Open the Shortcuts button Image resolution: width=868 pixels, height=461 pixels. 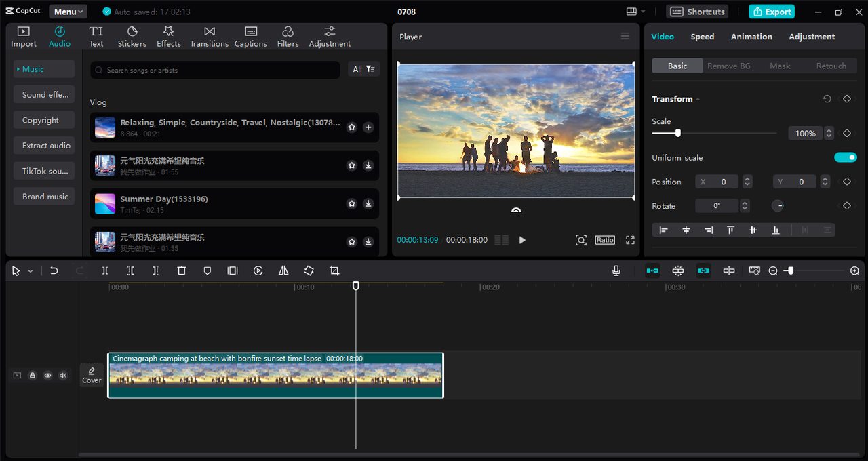697,12
